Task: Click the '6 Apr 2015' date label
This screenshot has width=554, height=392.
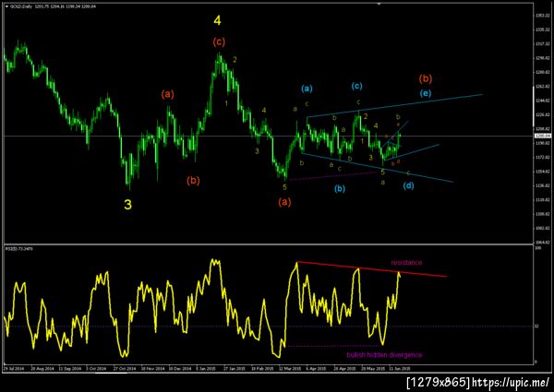Action: 316,368
